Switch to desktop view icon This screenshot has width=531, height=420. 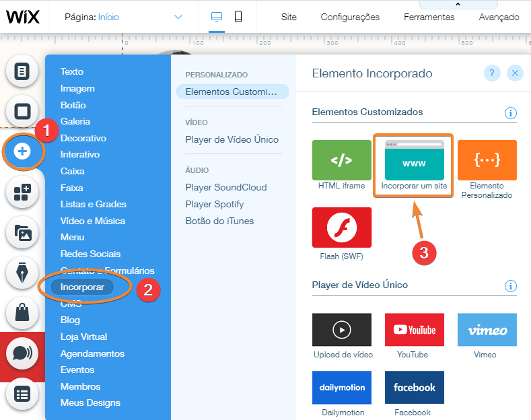pyautogui.click(x=216, y=17)
